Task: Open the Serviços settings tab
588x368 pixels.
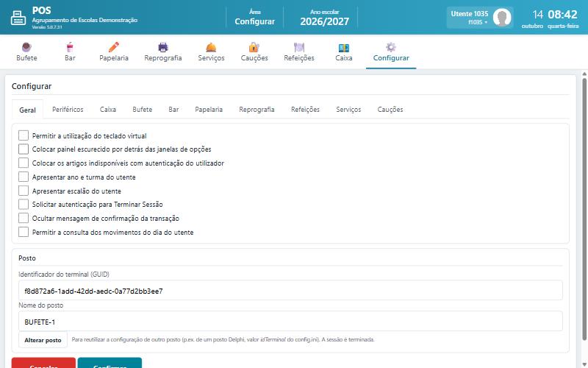Action: tap(348, 109)
